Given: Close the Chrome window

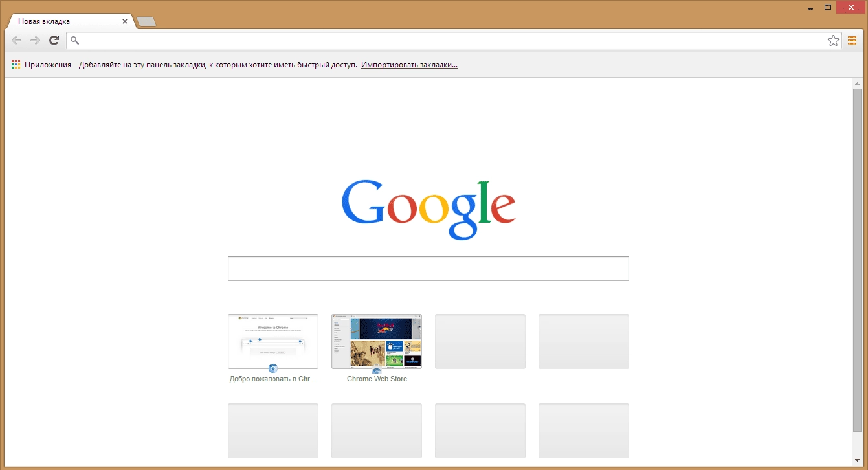Looking at the screenshot, I should click(x=850, y=7).
